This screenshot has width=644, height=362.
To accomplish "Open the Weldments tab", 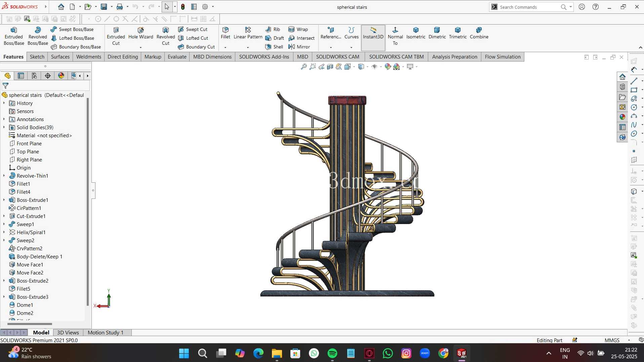I will [x=89, y=57].
